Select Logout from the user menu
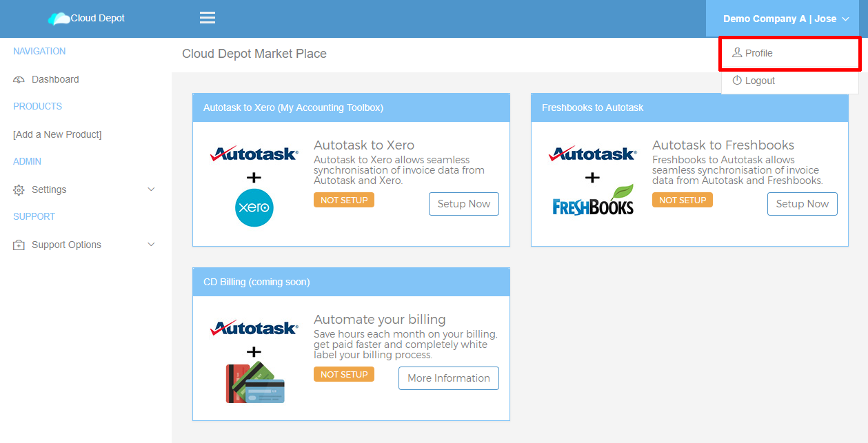This screenshot has height=443, width=868. point(790,81)
